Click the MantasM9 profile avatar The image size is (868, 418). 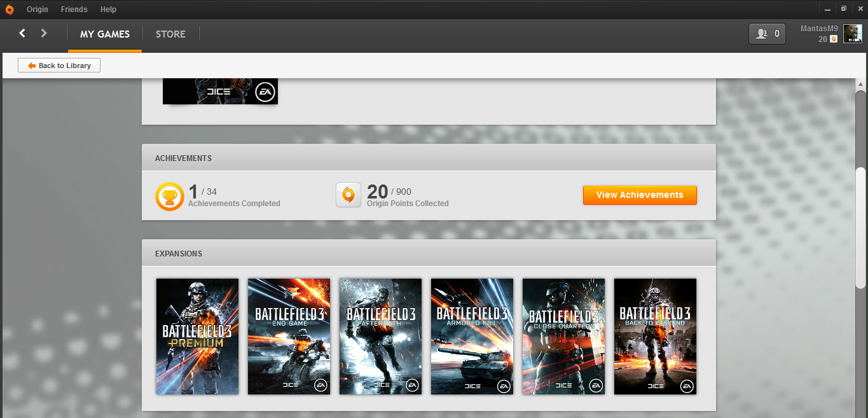pyautogui.click(x=853, y=34)
